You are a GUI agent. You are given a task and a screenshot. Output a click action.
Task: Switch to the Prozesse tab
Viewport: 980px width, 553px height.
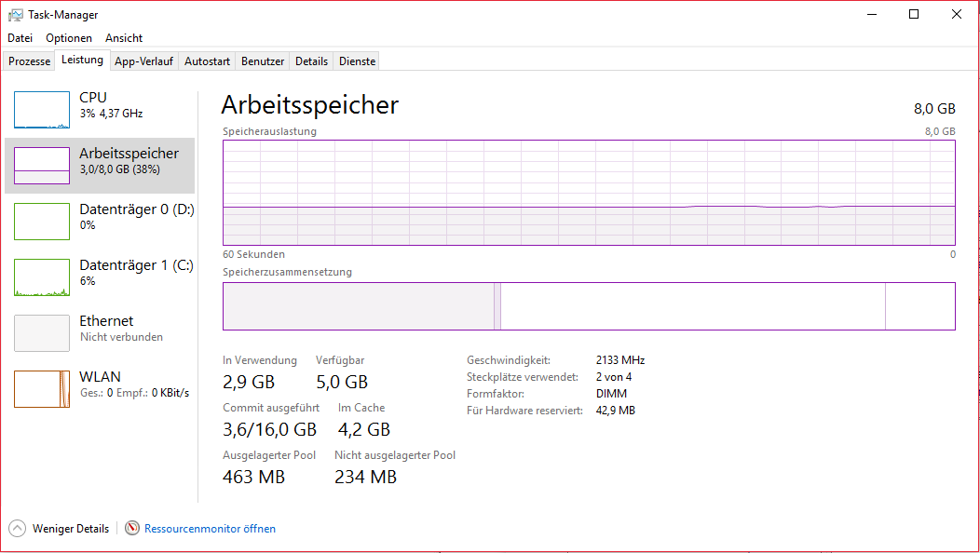pos(30,61)
